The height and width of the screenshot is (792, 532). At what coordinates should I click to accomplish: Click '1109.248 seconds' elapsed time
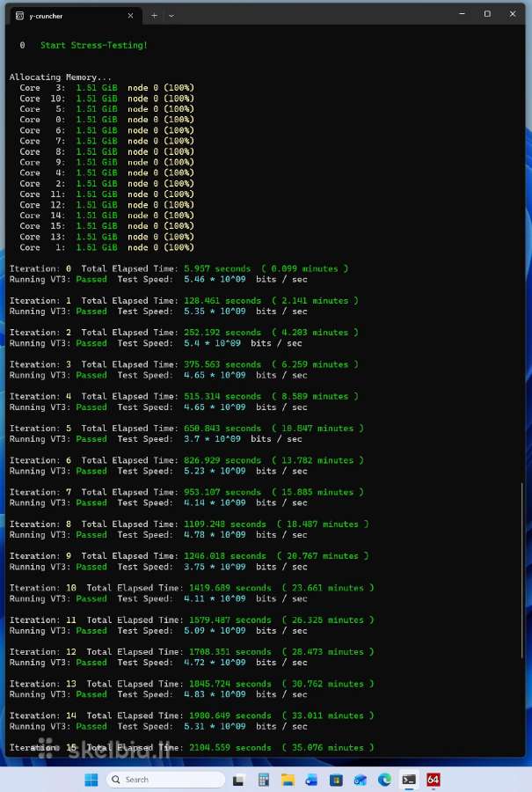coord(225,524)
